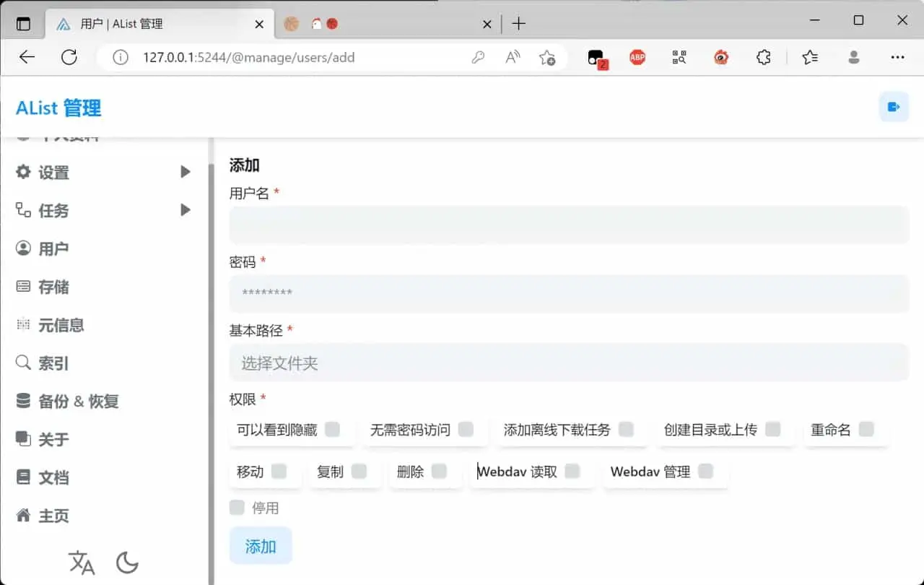Viewport: 924px width, 585px height.
Task: Open the browser extensions puzzle icon
Action: 763,58
